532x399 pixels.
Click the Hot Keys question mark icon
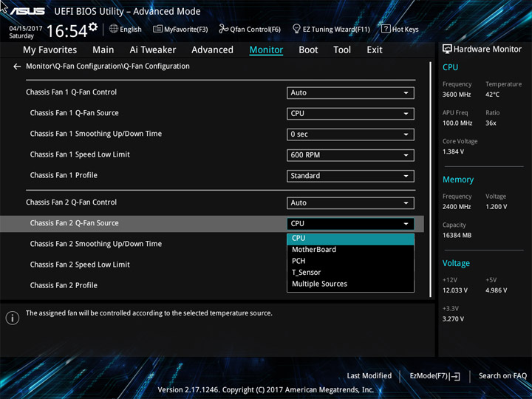coord(386,29)
